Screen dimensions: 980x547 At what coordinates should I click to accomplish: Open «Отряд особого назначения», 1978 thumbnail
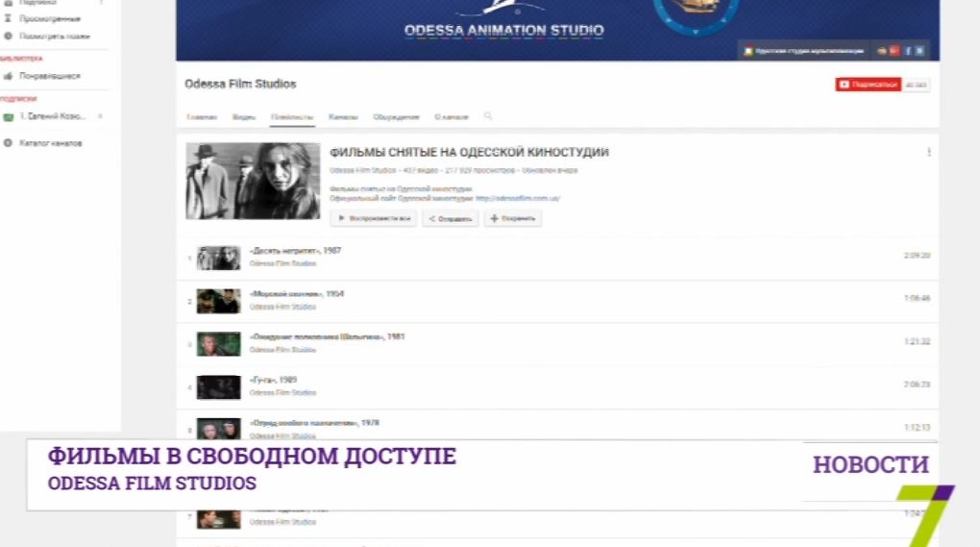coord(218,429)
